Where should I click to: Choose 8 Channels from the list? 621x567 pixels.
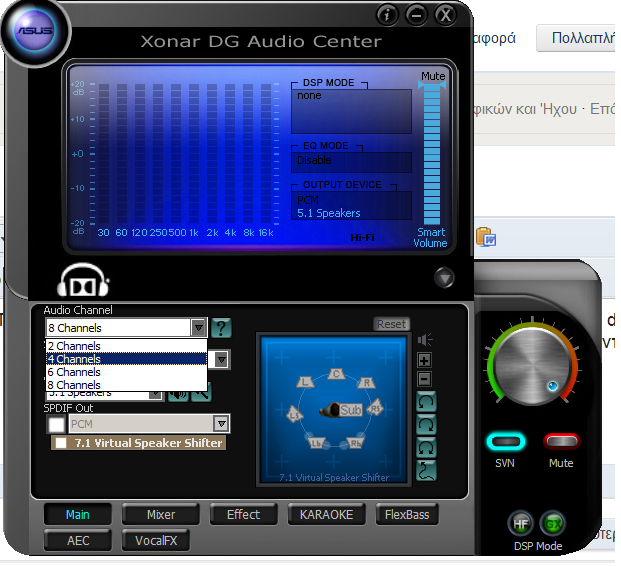(x=126, y=385)
